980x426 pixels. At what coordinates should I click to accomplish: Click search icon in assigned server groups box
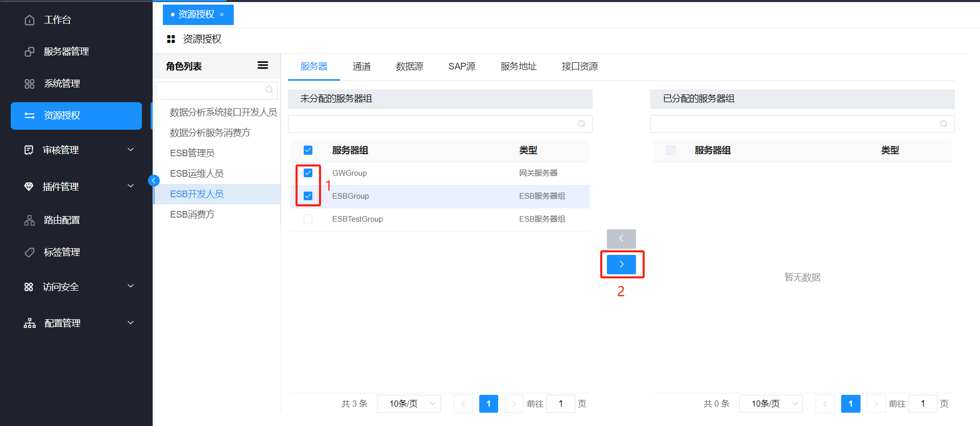[944, 124]
